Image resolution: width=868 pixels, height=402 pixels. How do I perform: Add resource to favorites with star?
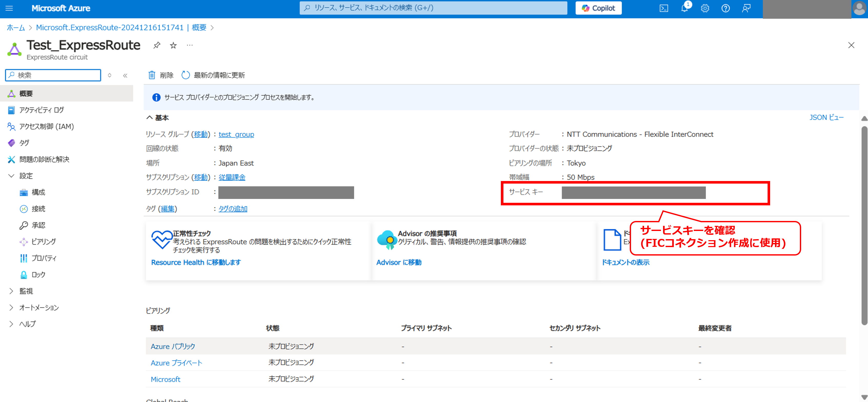click(x=173, y=45)
